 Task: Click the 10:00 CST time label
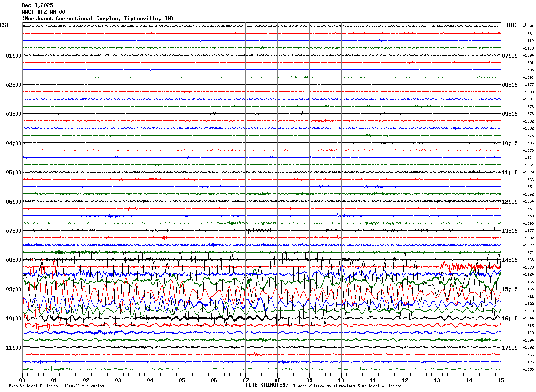pos(14,319)
